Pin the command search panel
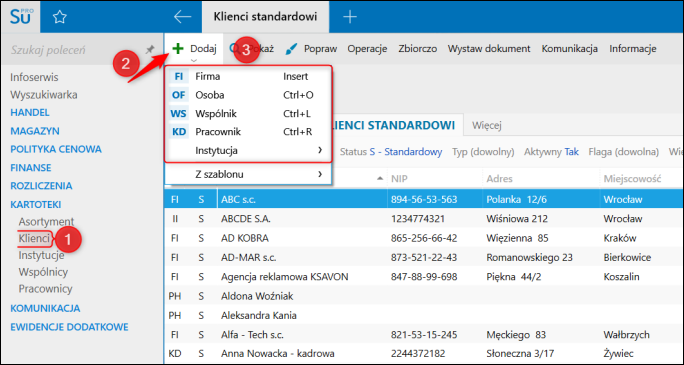Image resolution: width=684 pixels, height=365 pixels. pyautogui.click(x=150, y=50)
